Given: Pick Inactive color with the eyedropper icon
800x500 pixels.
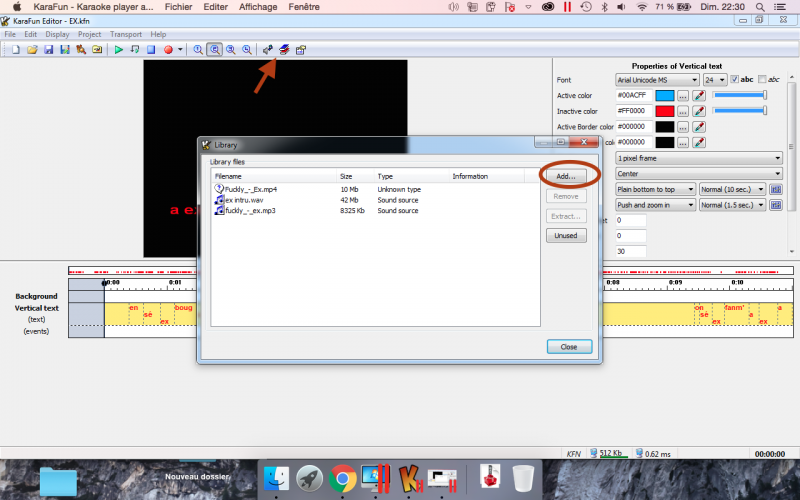Looking at the screenshot, I should tap(699, 111).
